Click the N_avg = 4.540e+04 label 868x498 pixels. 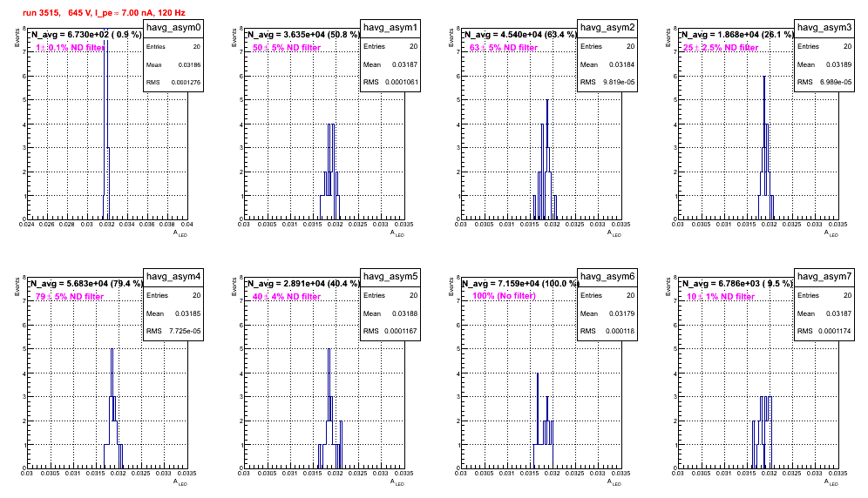(x=519, y=35)
